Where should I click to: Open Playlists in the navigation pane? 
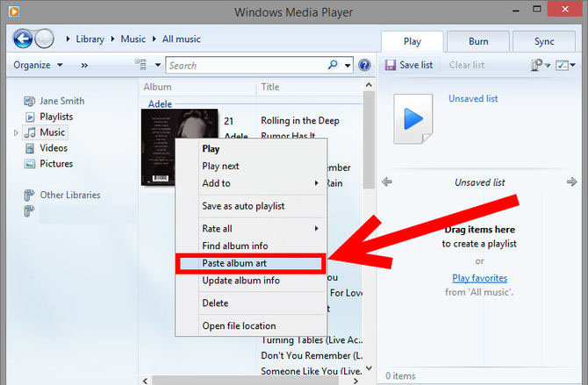[x=49, y=117]
